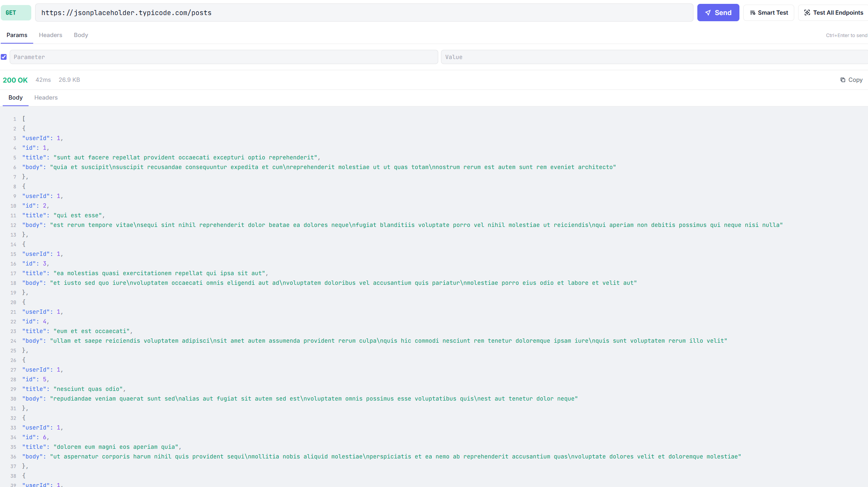This screenshot has width=868, height=487.
Task: Click the copy clipboard icon
Action: pyautogui.click(x=843, y=80)
